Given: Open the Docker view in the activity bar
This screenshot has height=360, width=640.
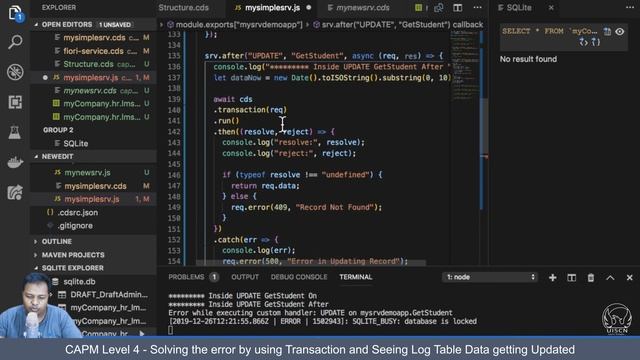Looking at the screenshot, I should [x=15, y=162].
